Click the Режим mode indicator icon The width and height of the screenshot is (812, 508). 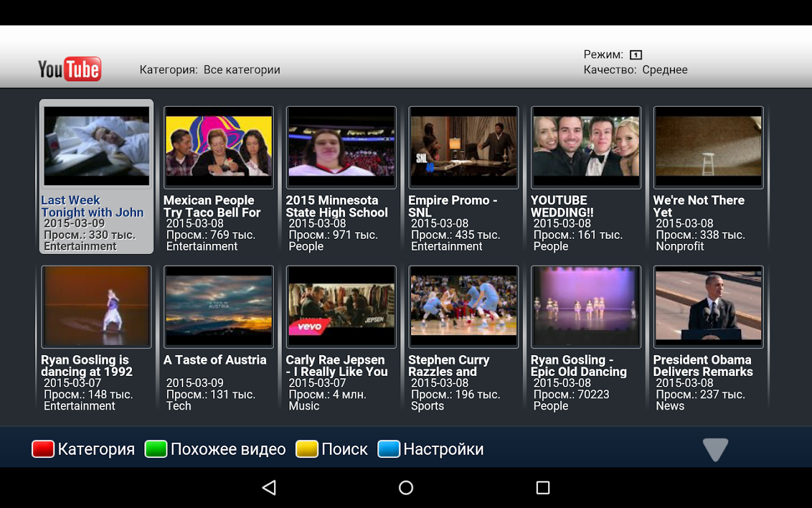tap(636, 55)
